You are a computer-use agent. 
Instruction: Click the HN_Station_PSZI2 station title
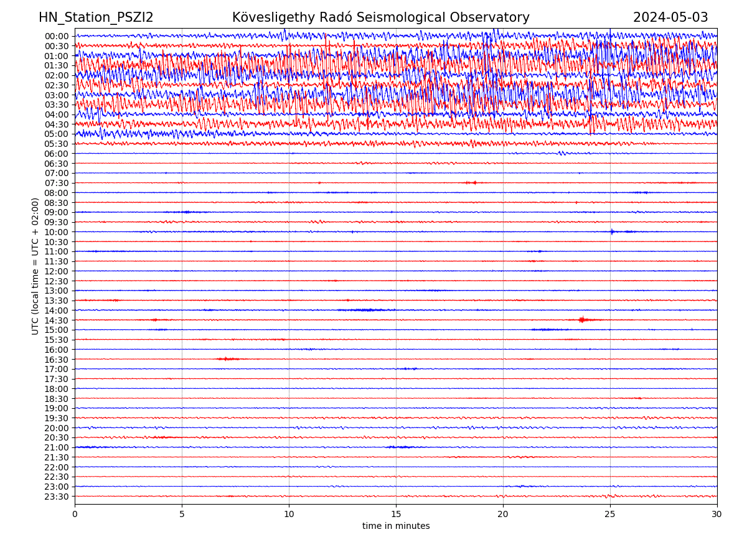point(96,18)
